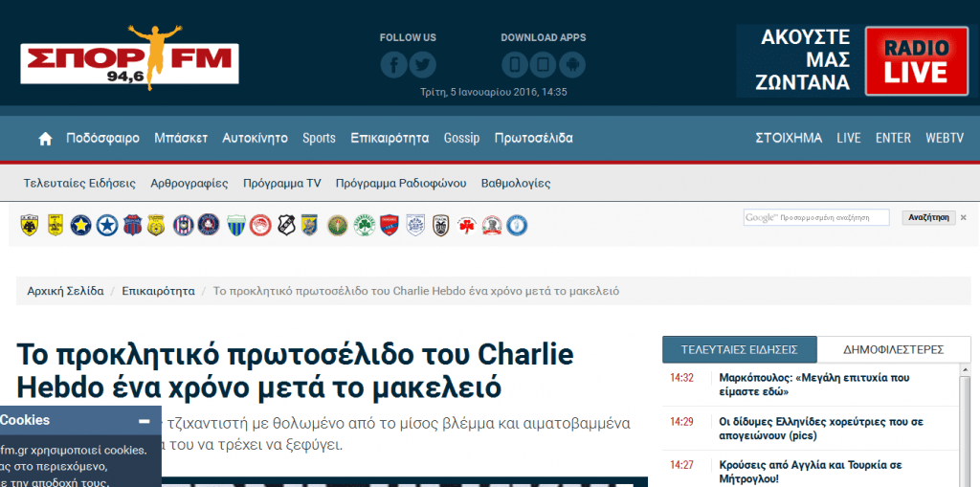Screen dimensions: 980x487
Task: Download the iPhone app via phone icon
Action: 515,64
